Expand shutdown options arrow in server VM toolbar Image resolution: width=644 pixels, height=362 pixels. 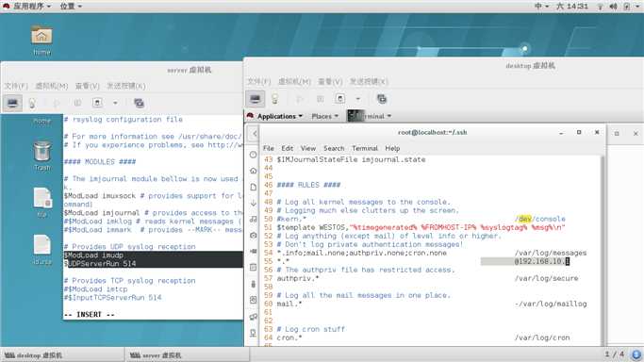click(115, 103)
